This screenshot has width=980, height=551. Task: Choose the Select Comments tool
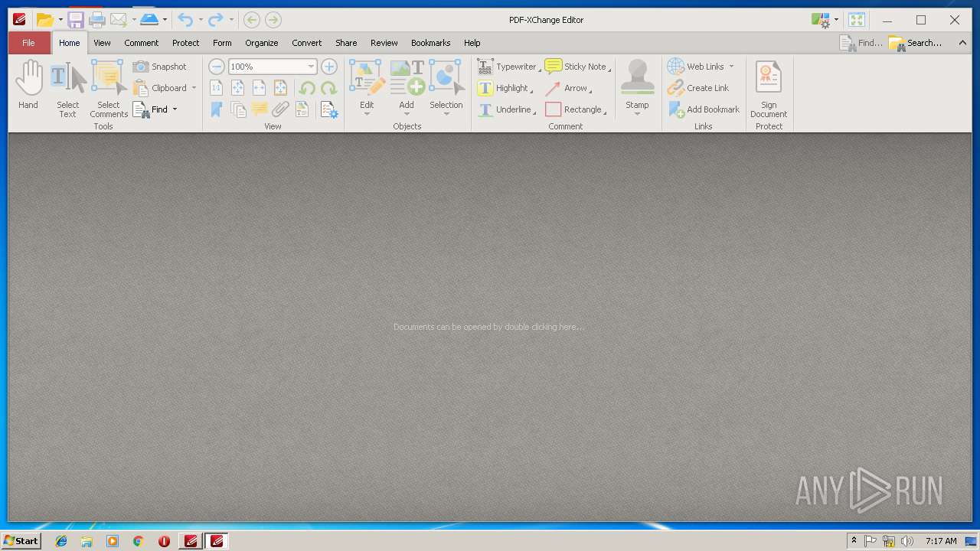(x=109, y=89)
